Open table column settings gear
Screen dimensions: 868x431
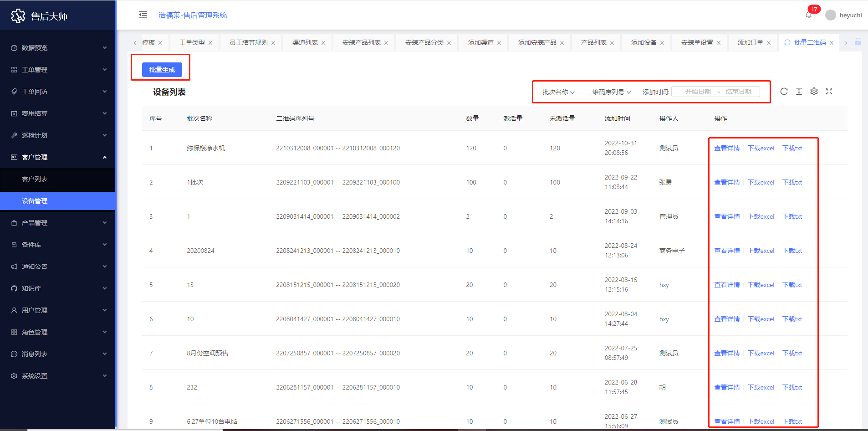[814, 92]
